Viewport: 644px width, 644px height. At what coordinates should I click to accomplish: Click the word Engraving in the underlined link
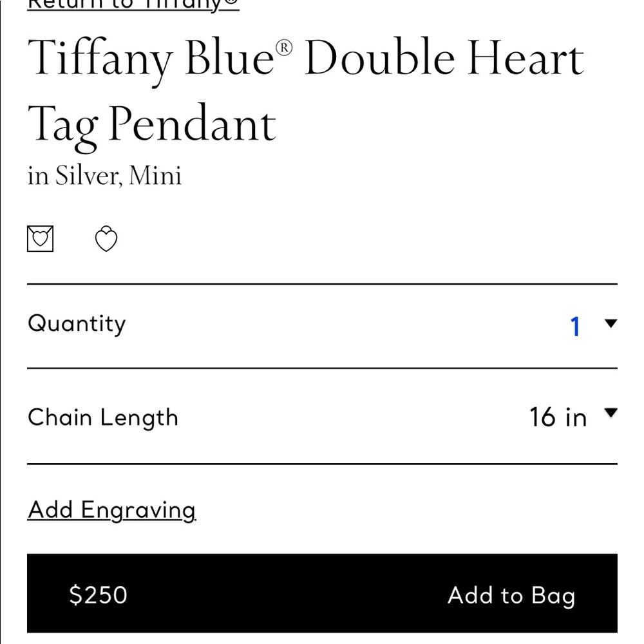(138, 511)
